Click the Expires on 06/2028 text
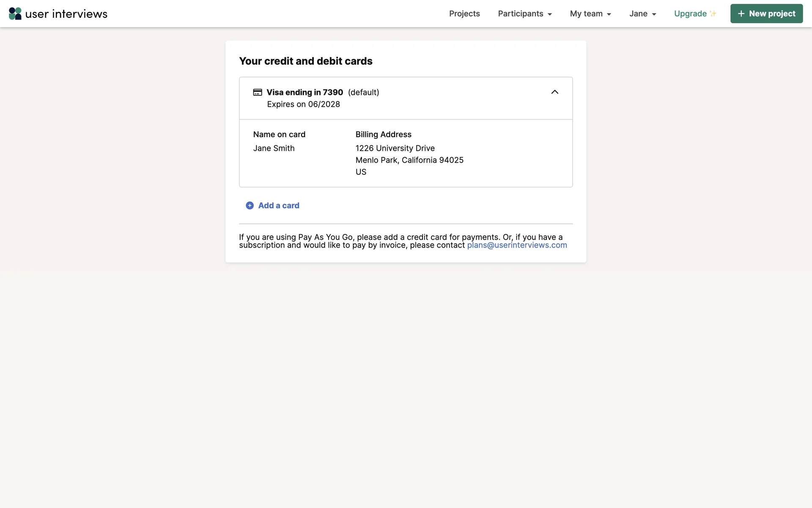Viewport: 812px width, 508px height. point(303,104)
